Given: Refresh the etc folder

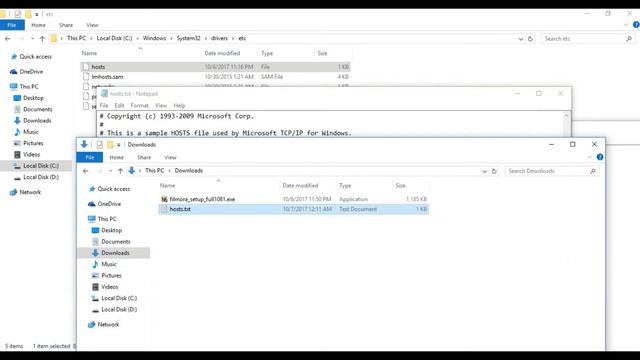Looking at the screenshot, I should pyautogui.click(x=530, y=39).
